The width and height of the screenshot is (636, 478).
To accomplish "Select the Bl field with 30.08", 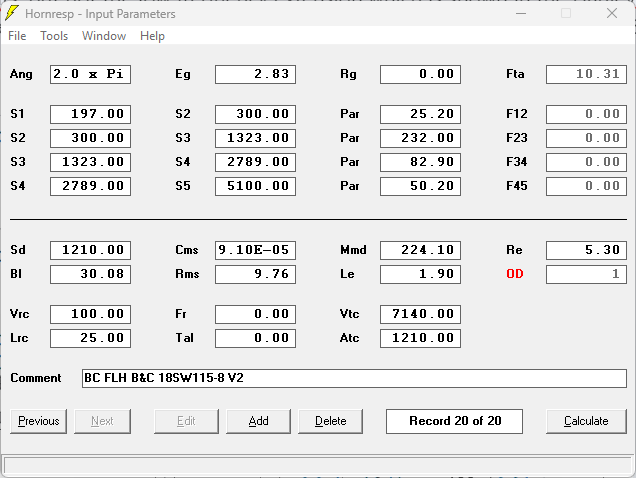I will pyautogui.click(x=90, y=274).
